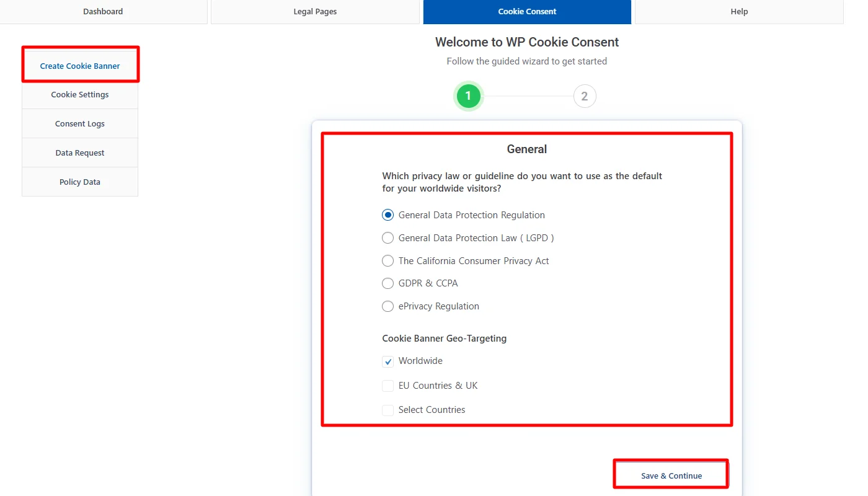Viewport: 868px width, 496px height.
Task: Choose General Data Protection Law (LGPD)
Action: (x=388, y=238)
